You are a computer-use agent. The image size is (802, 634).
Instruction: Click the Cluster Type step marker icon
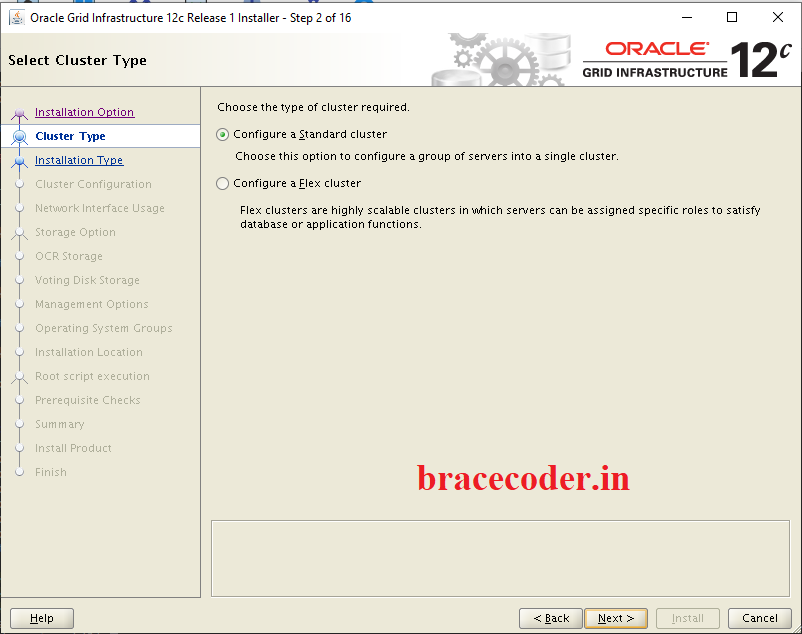19,137
